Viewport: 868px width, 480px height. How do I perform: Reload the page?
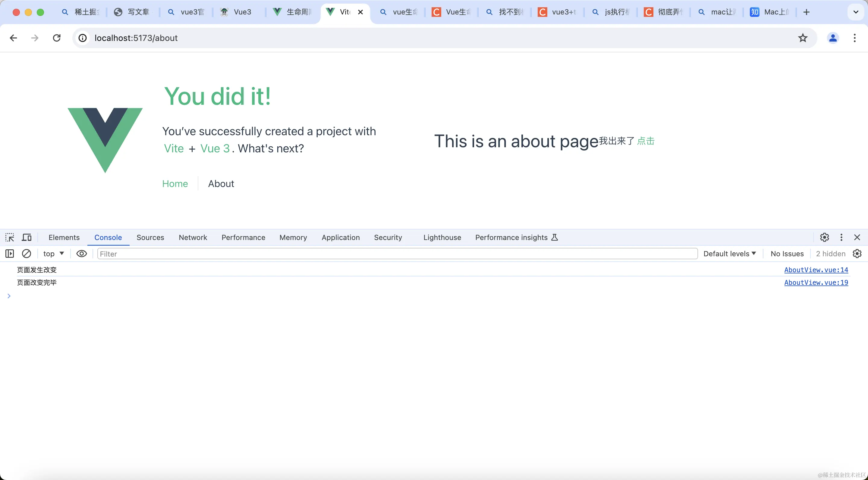(57, 38)
